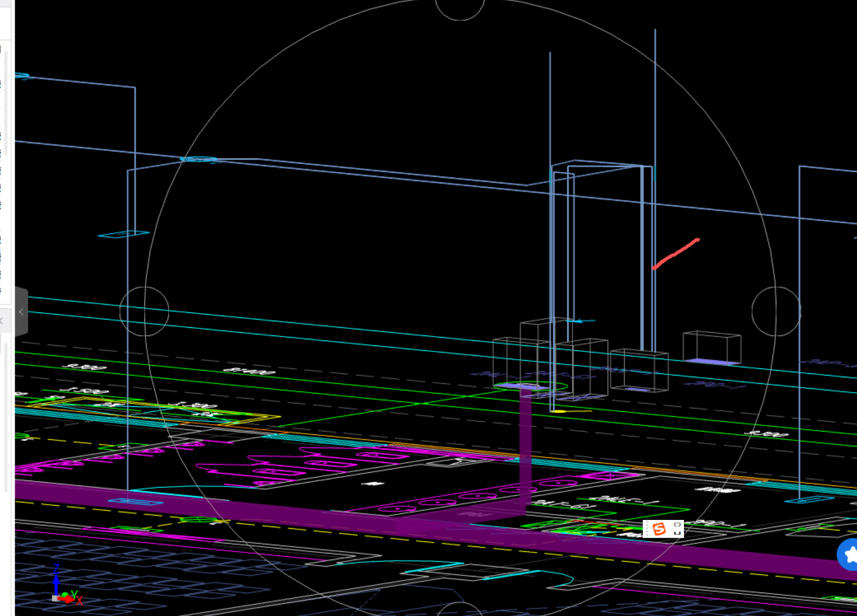Collapse the left panel with the gray arrow handle
The height and width of the screenshot is (616, 857).
(21, 311)
